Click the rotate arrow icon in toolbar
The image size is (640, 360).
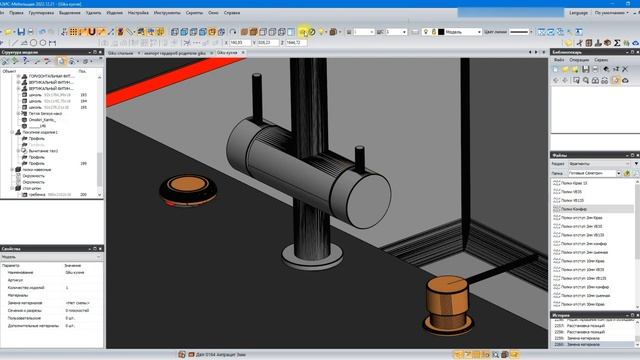[x=233, y=32]
